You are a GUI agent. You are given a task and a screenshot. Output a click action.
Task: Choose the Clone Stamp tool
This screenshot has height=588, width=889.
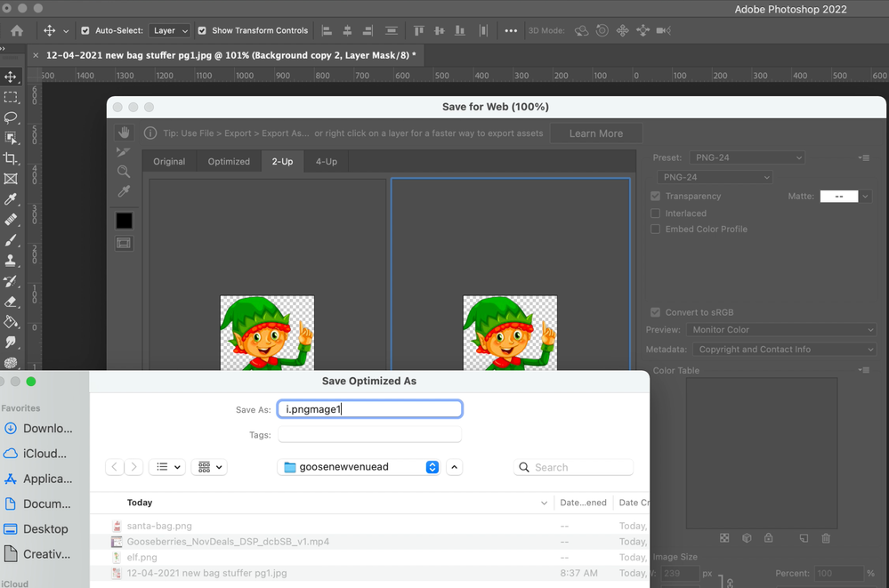pyautogui.click(x=11, y=261)
